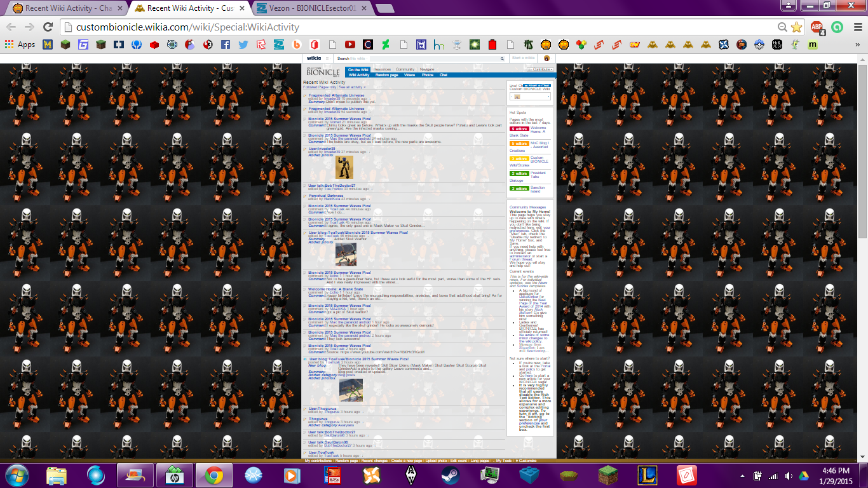The width and height of the screenshot is (868, 488).
Task: Open the YouTube bookmark icon
Action: pyautogui.click(x=349, y=44)
